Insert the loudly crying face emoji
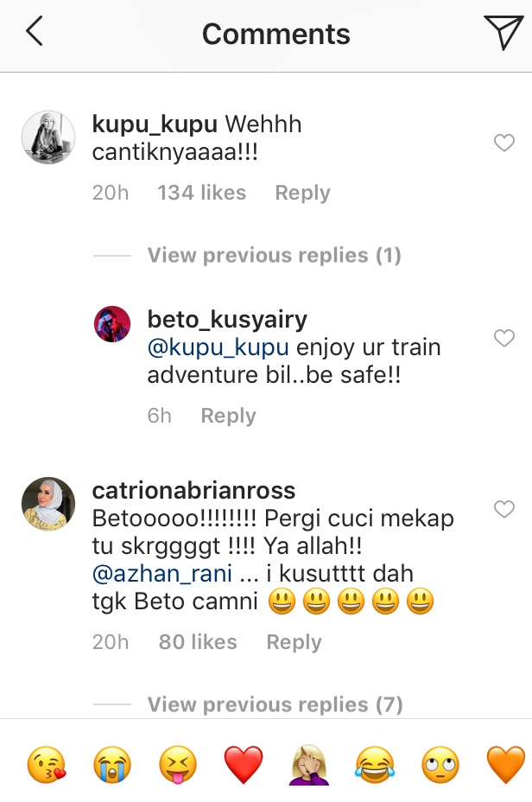The image size is (532, 802). click(x=112, y=765)
